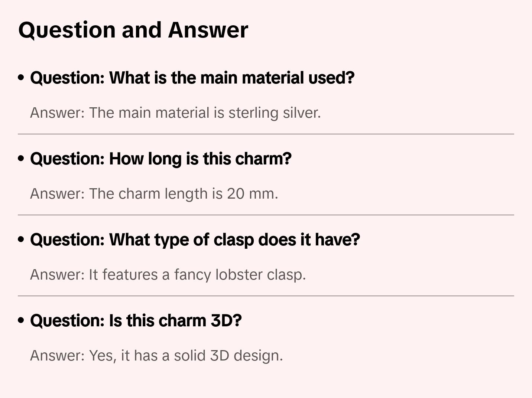This screenshot has width=532, height=398.
Task: Click the bullet before the 3D question
Action: [x=21, y=320]
